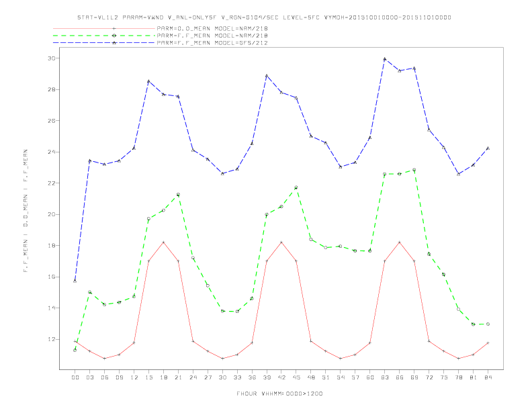Click x-axis forecast hour label 09
This screenshot has width=532, height=411.
[x=119, y=377]
